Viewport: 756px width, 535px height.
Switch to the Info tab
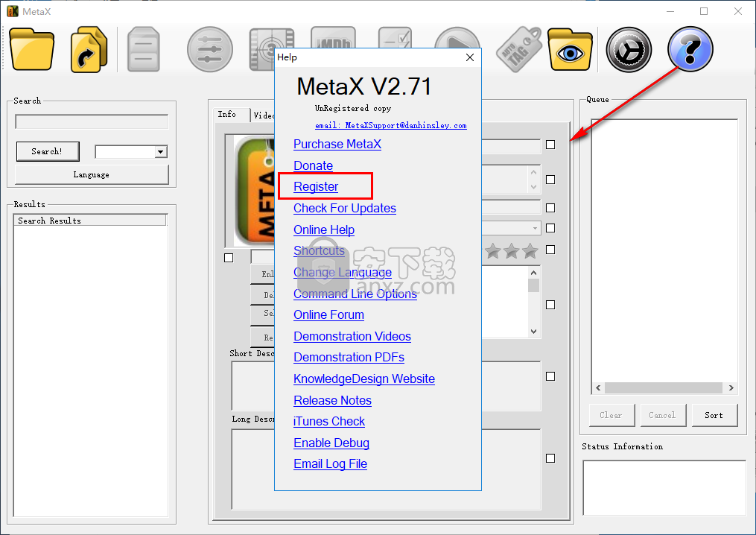(x=227, y=114)
